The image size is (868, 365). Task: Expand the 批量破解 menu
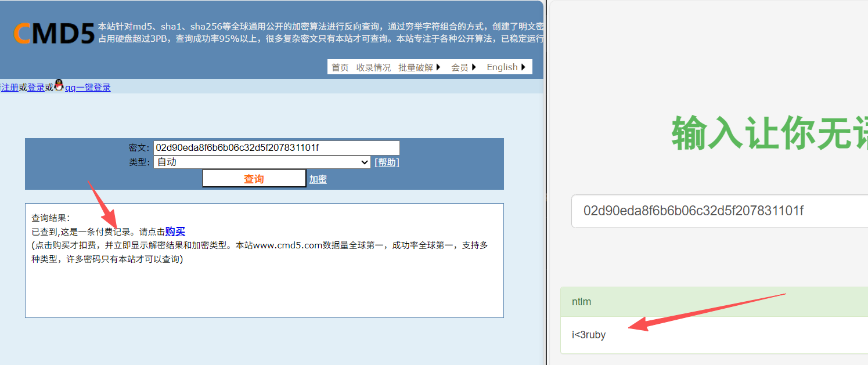419,67
